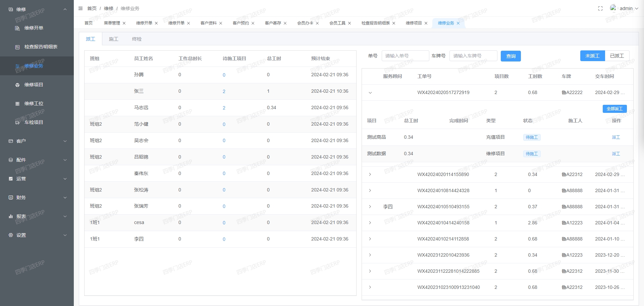
Task: Click 派工 link for 测试商品
Action: coord(616,137)
